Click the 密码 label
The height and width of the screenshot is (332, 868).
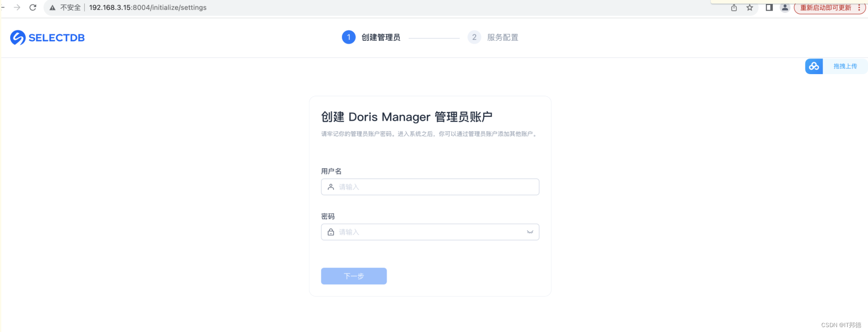coord(328,217)
